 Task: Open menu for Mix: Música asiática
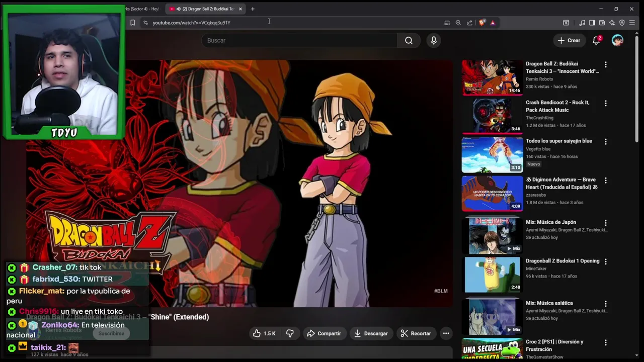606,304
